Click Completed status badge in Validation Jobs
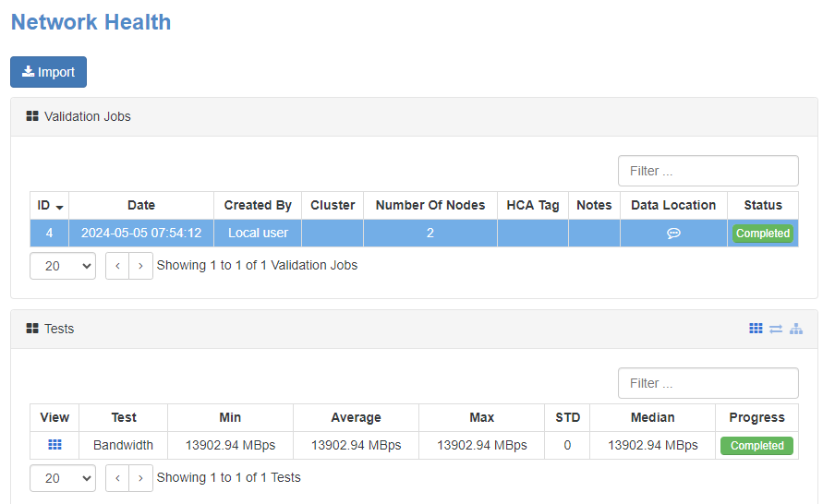 tap(762, 234)
